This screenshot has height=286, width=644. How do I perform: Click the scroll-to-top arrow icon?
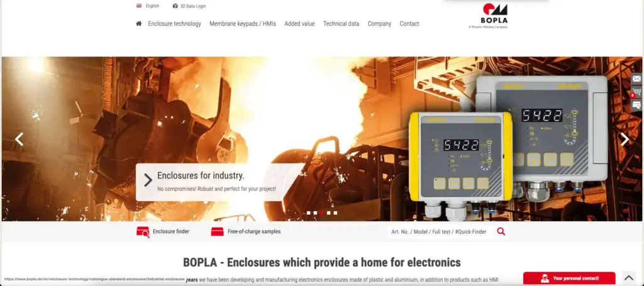pos(629,278)
